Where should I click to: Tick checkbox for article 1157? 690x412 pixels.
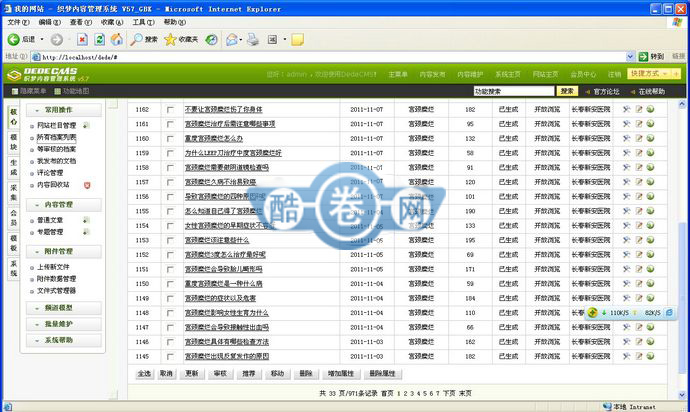coord(170,182)
